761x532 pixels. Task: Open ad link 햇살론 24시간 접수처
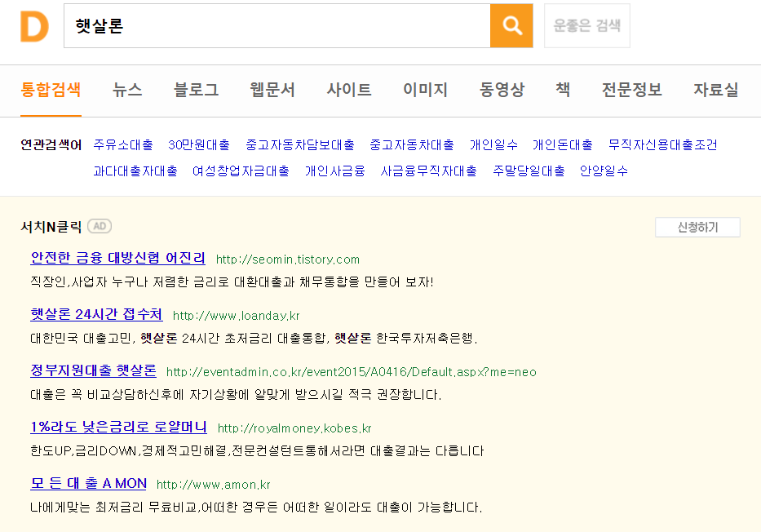[x=96, y=314]
